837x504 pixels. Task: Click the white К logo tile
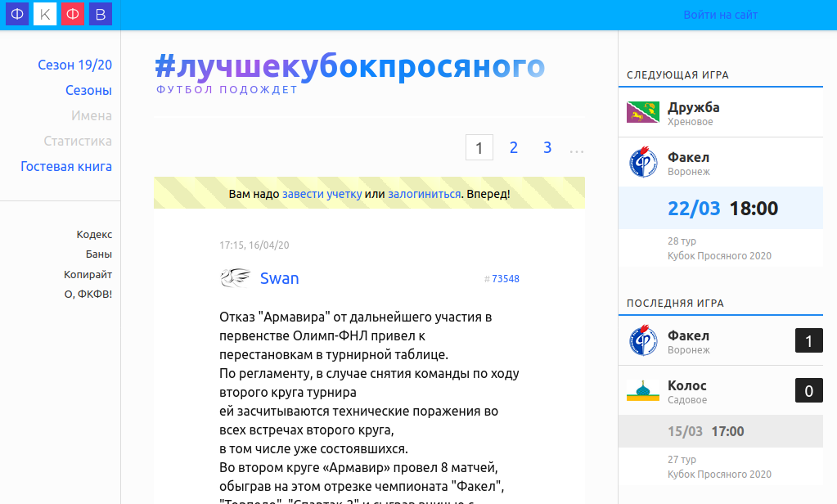pyautogui.click(x=45, y=14)
